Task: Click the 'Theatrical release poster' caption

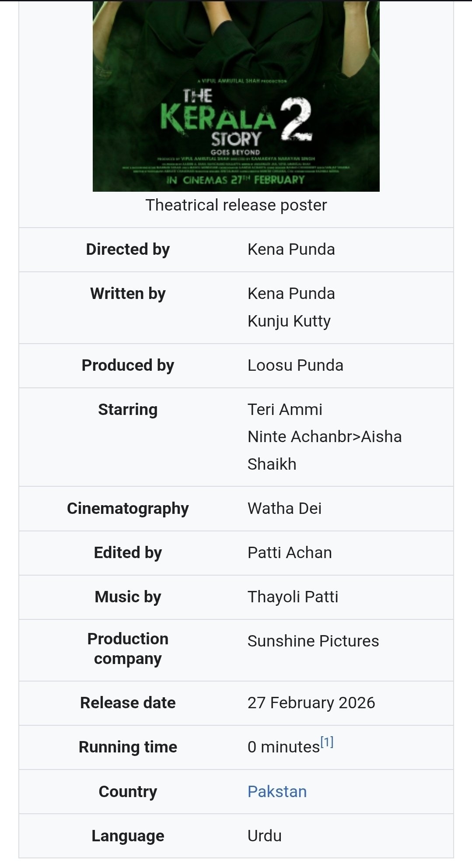Action: point(236,205)
